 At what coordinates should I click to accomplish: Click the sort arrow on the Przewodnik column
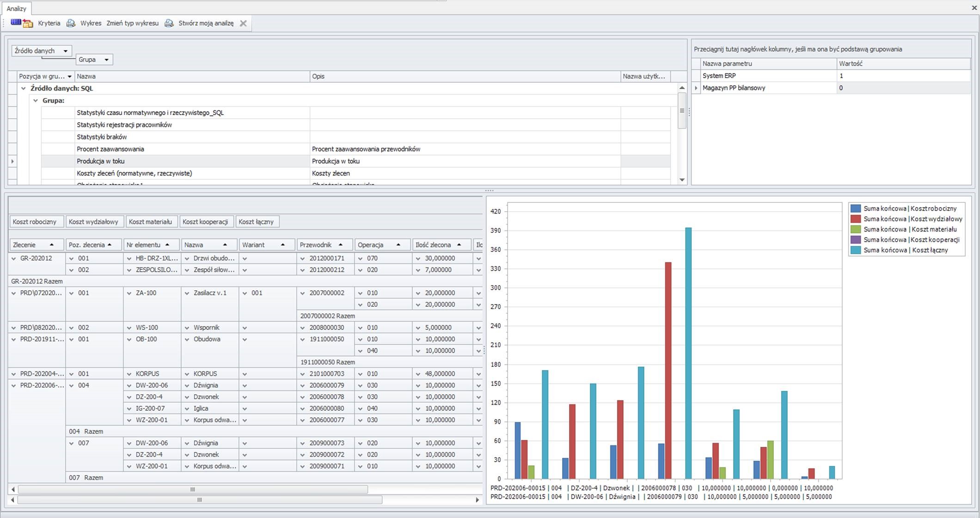point(341,244)
